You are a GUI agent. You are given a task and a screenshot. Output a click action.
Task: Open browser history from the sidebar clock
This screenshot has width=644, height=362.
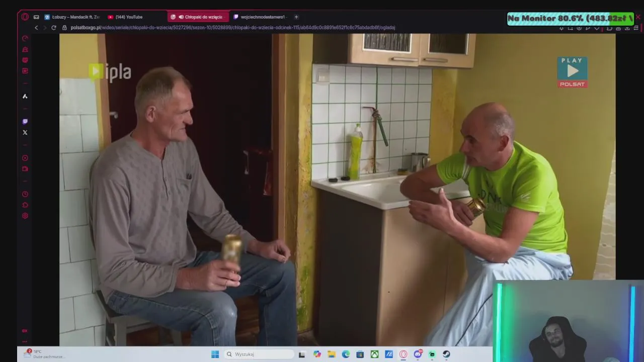pos(25,194)
